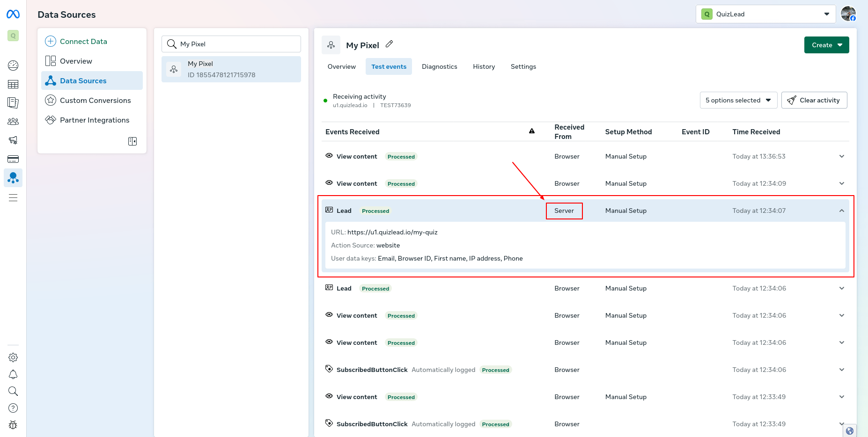Viewport: 868px width, 437px height.
Task: Switch to the History tab
Action: [484, 66]
